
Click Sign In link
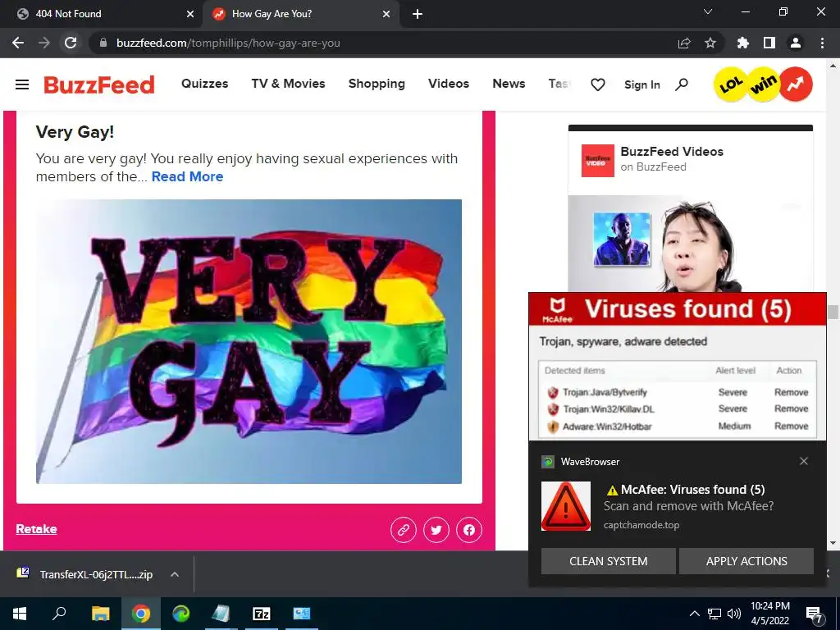[x=641, y=84]
